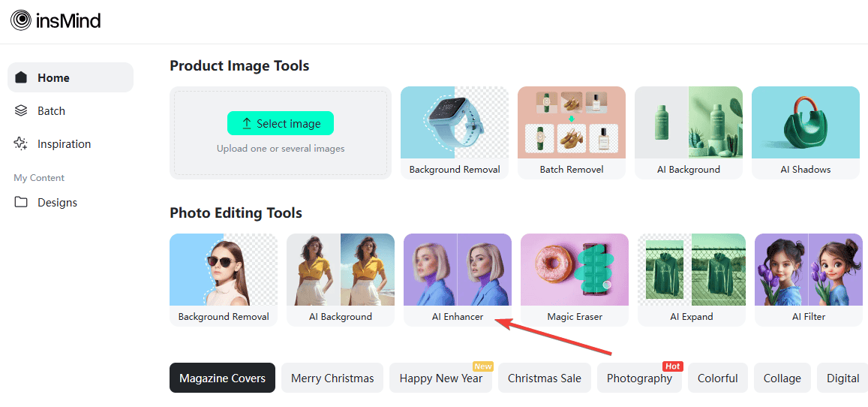This screenshot has height=407, width=868.
Task: Open the AI Filter tool card
Action: (x=809, y=279)
